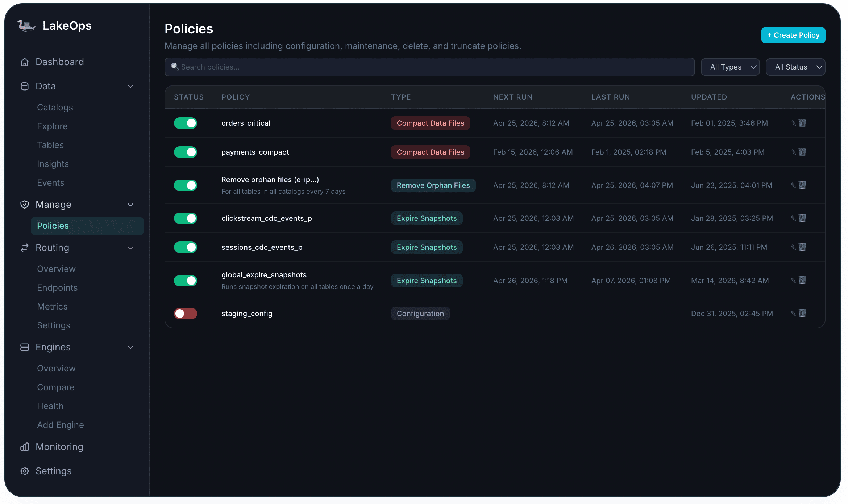Viewport: 848px width, 504px height.
Task: Go to Explore in the sidebar
Action: (x=52, y=126)
